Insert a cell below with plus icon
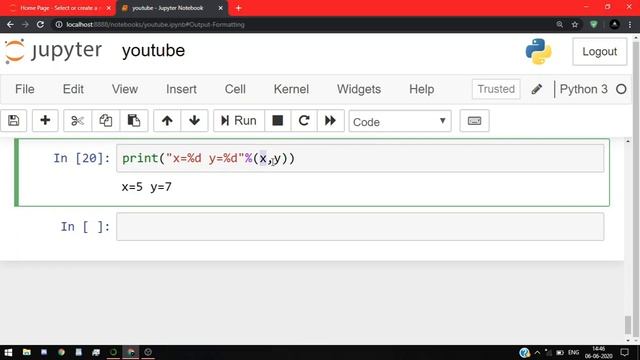This screenshot has width=640, height=360. (45, 121)
